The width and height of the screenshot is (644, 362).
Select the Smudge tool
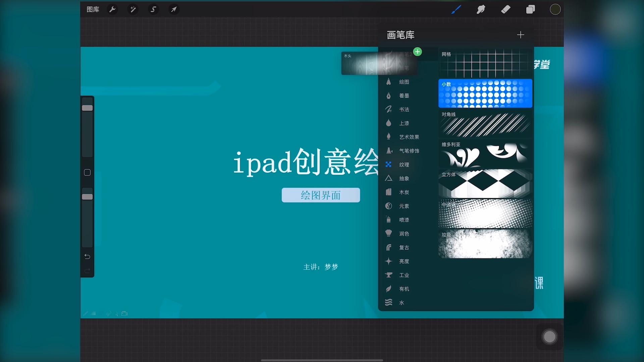(481, 9)
